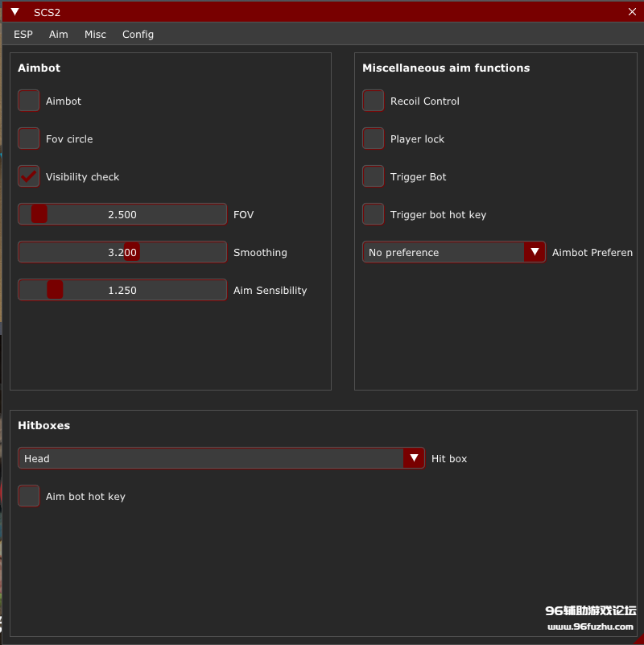
Task: Toggle the Fov circle checkbox
Action: click(29, 139)
